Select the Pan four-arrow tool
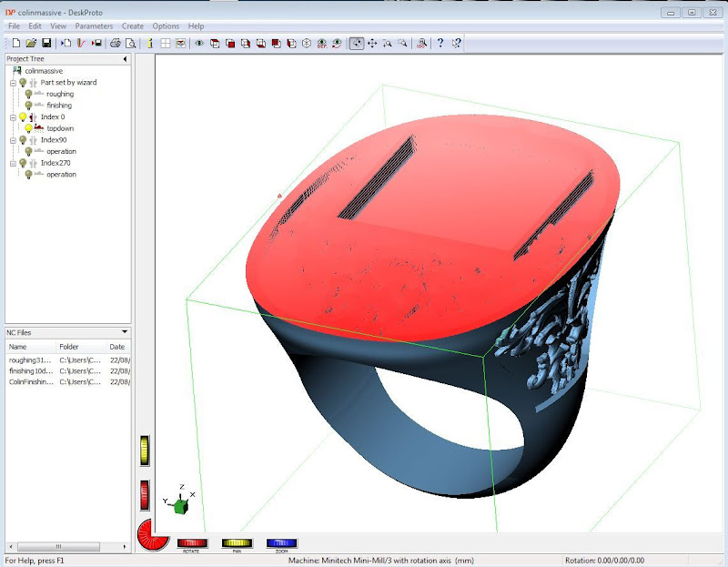The height and width of the screenshot is (567, 728). coord(372,43)
